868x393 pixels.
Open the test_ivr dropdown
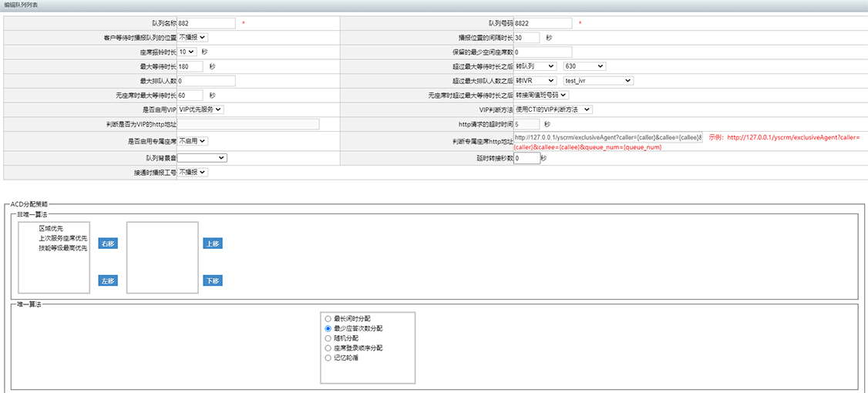(598, 80)
